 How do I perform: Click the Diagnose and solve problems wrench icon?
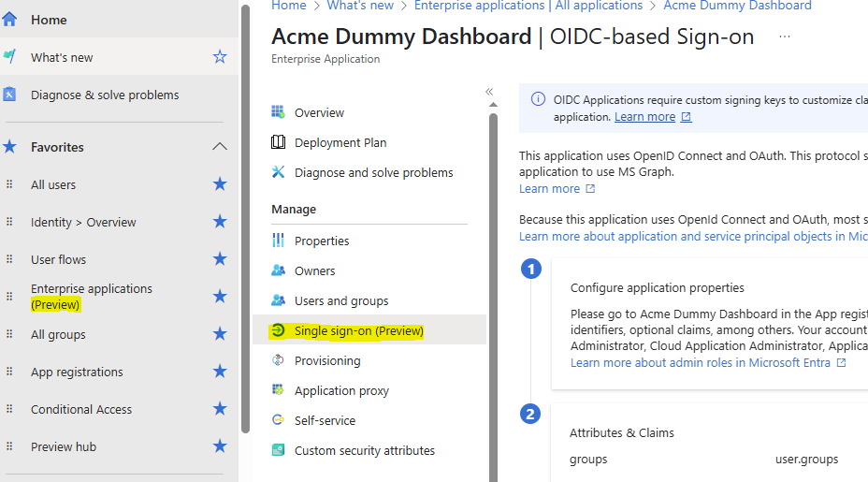click(x=278, y=172)
